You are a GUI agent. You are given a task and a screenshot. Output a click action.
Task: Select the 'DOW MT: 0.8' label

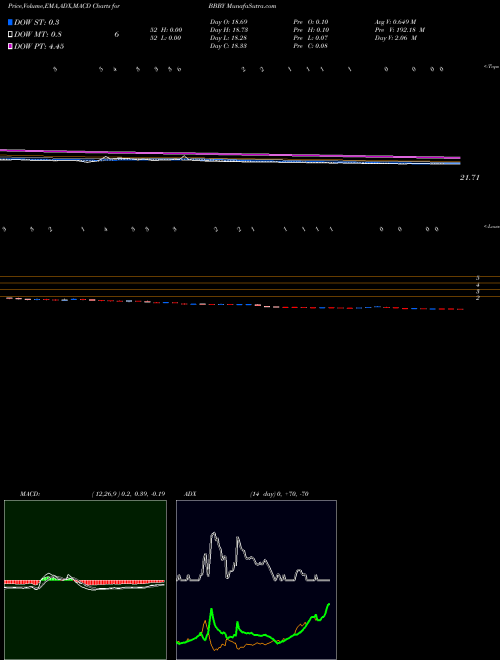(x=36, y=34)
